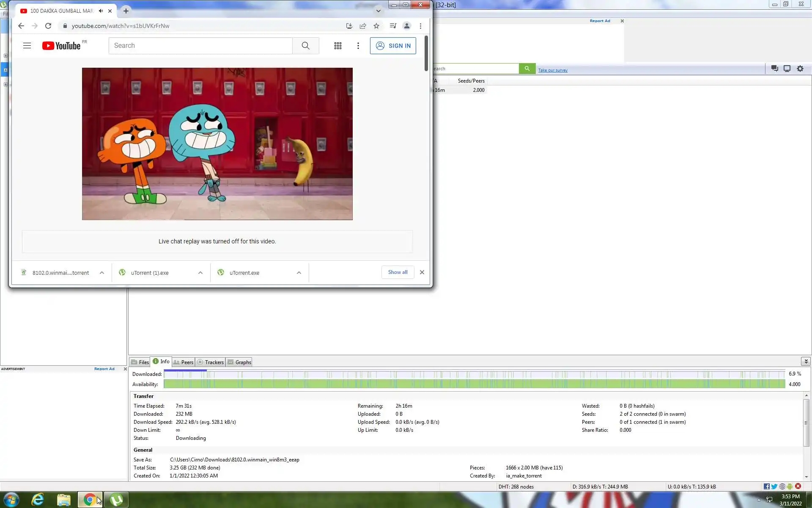Open the Take our survey link
This screenshot has width=812, height=508.
click(552, 70)
